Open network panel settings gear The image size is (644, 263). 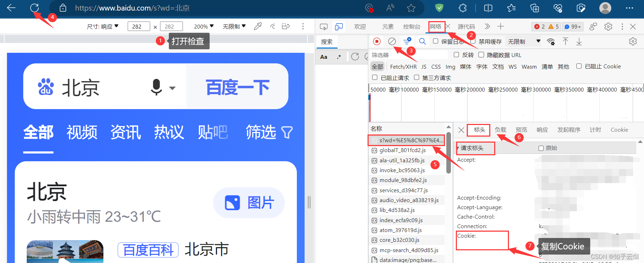point(633,42)
